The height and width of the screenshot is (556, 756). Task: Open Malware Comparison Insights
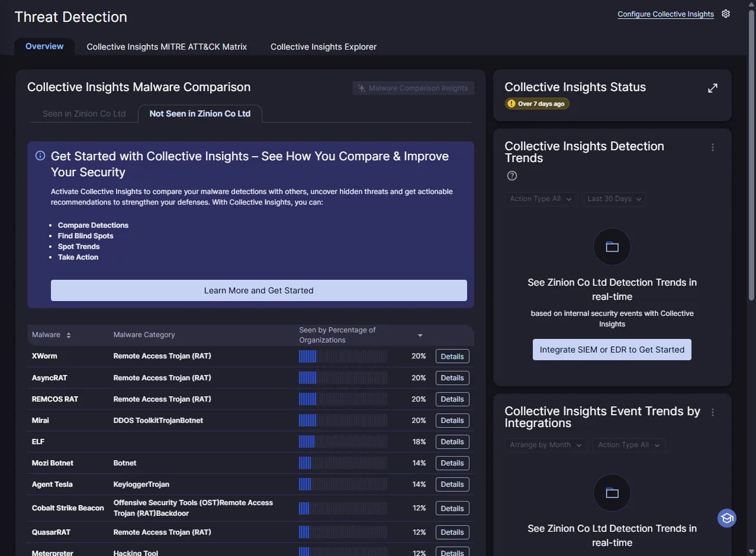click(x=413, y=88)
